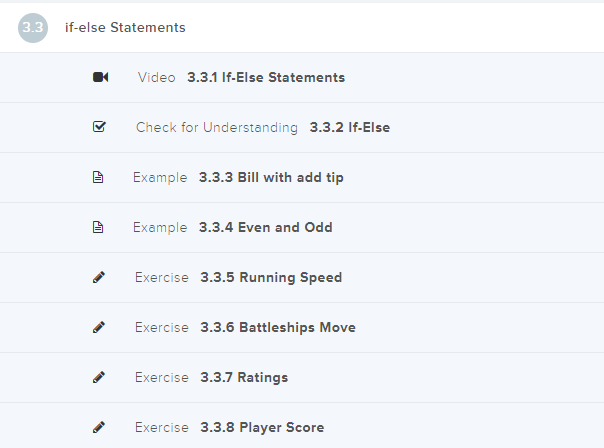Start exercise 3.3.7 Ratings

pos(244,378)
